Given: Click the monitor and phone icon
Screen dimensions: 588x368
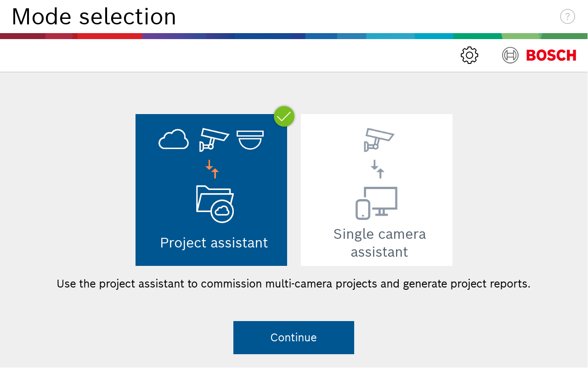Looking at the screenshot, I should coord(377,203).
